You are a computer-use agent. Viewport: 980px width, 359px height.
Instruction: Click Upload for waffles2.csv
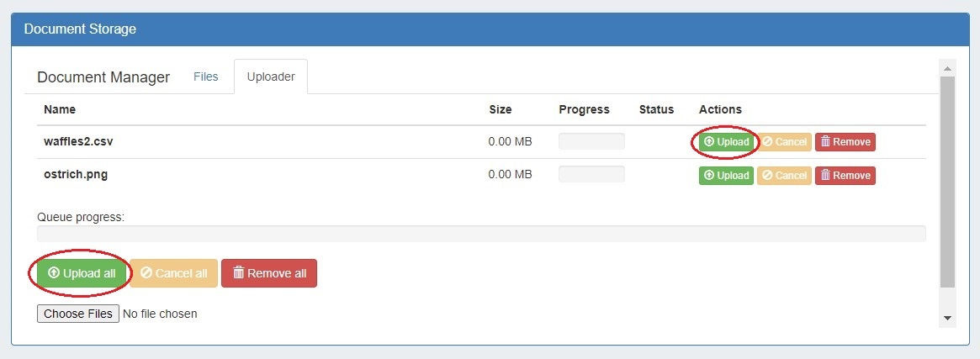click(726, 142)
